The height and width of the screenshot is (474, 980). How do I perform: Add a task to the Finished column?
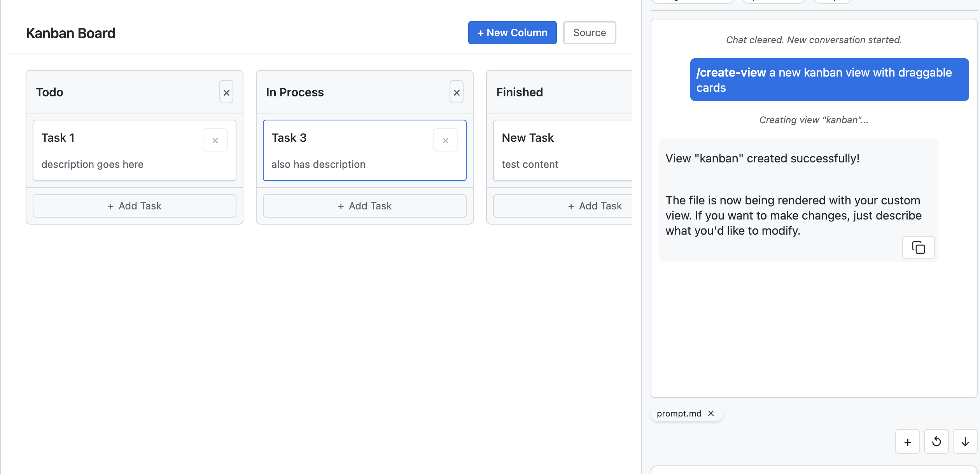point(594,206)
